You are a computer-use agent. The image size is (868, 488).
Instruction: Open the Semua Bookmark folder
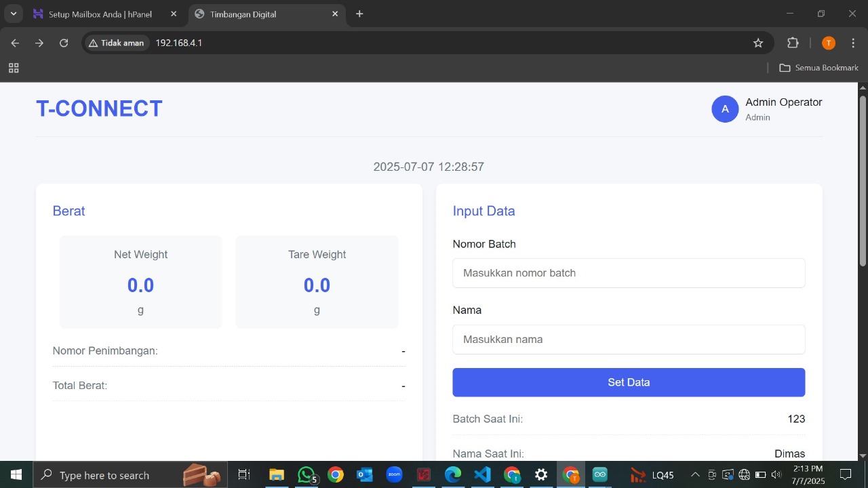tap(818, 68)
